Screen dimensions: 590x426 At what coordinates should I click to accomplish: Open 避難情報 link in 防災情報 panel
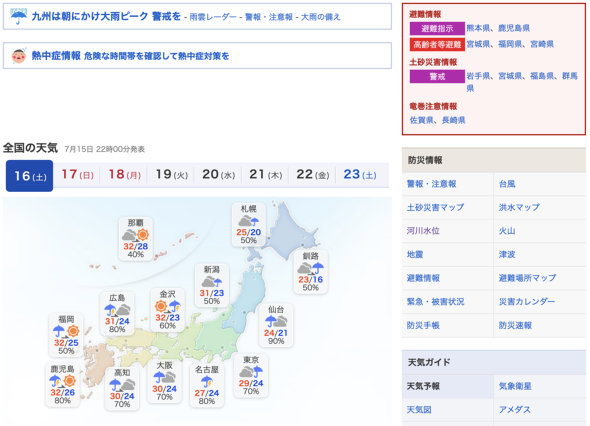coord(423,278)
